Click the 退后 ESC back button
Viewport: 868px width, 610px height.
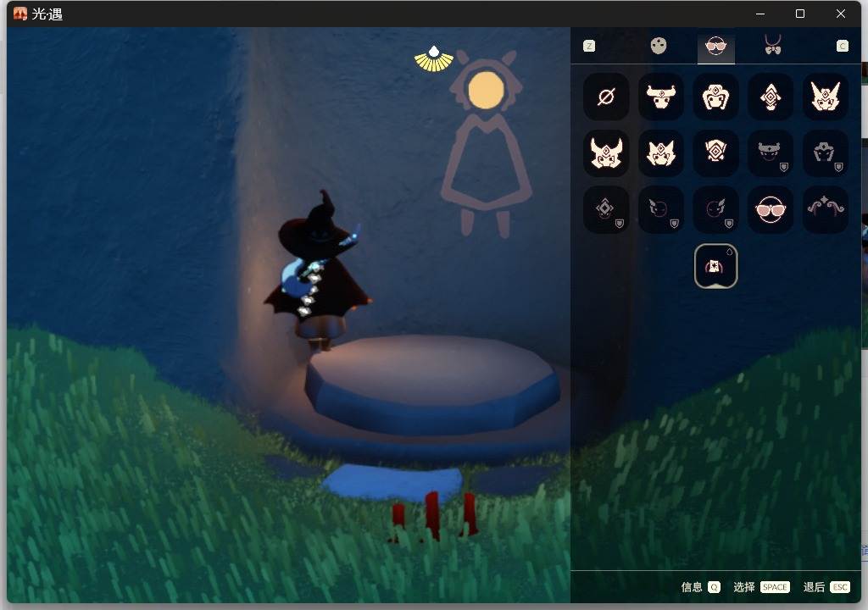[826, 587]
